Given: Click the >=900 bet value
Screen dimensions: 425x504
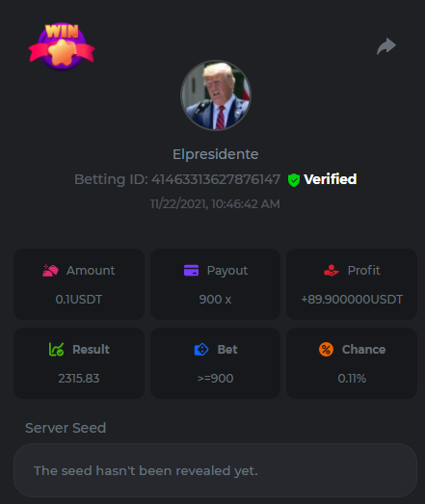Looking at the screenshot, I should tap(216, 379).
